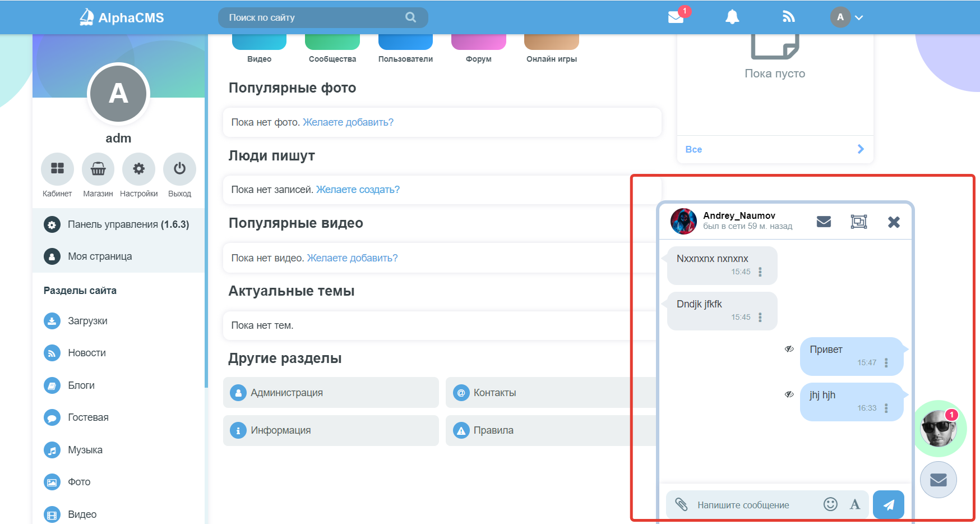Image resolution: width=980 pixels, height=524 pixels.
Task: Click the Все link
Action: (694, 149)
